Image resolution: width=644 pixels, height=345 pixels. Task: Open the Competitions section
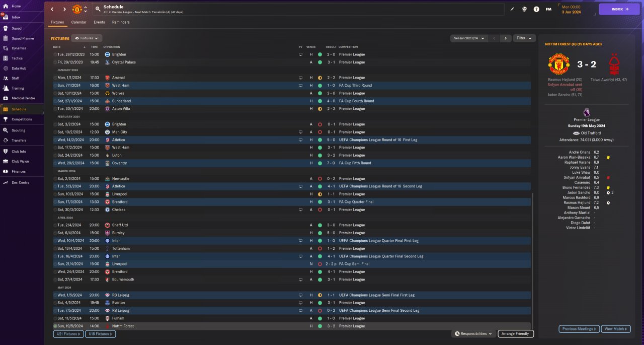(x=22, y=119)
